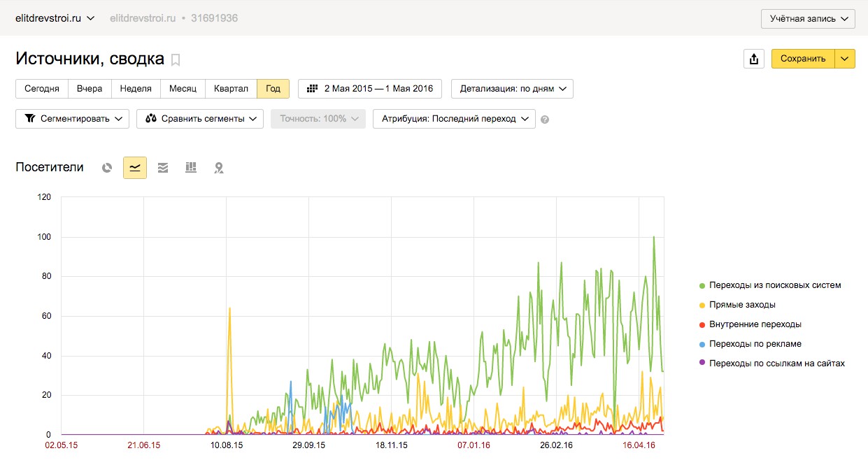868x460 pixels.
Task: Switch to the map view icon
Action: [219, 168]
